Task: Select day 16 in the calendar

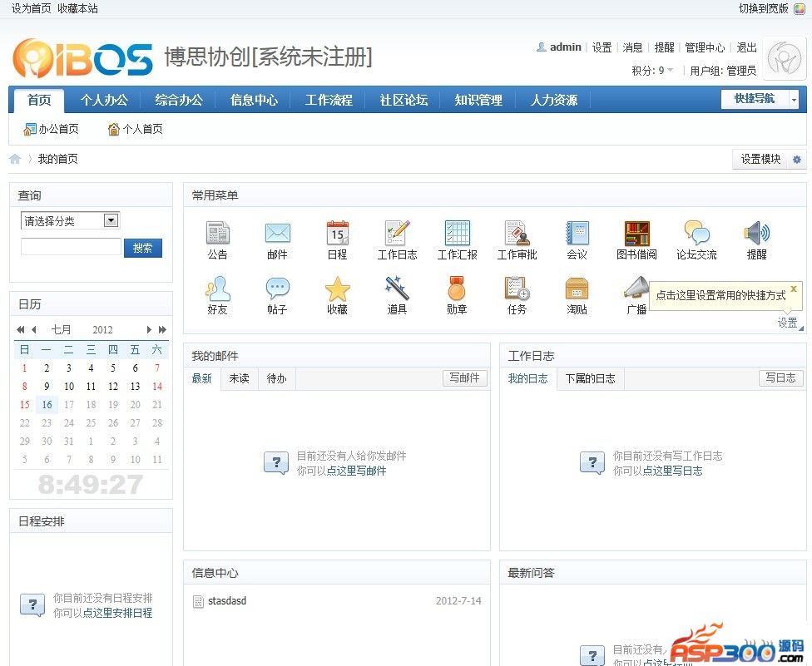Action: click(x=47, y=405)
